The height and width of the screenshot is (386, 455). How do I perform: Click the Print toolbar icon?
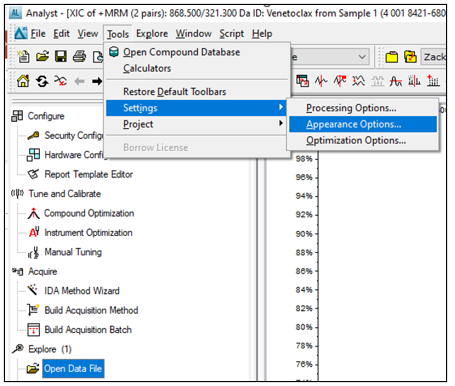(x=79, y=56)
